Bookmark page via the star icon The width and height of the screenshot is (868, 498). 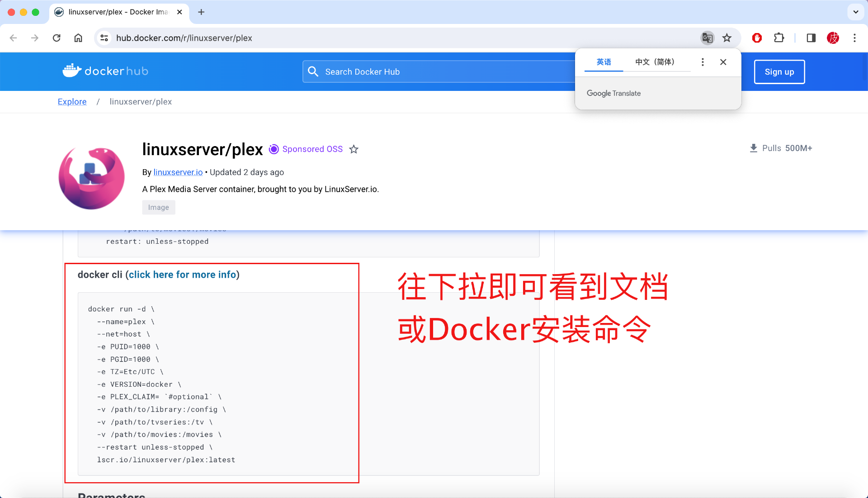(x=727, y=38)
